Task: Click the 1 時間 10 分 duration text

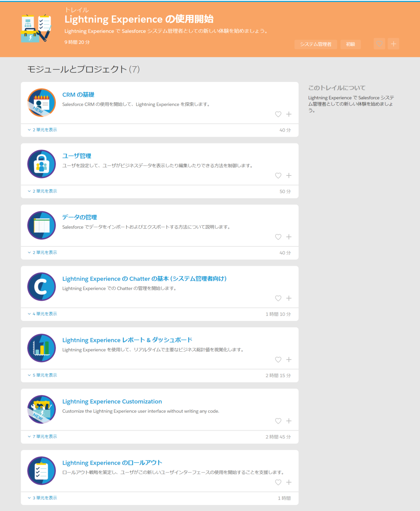Action: tap(278, 314)
